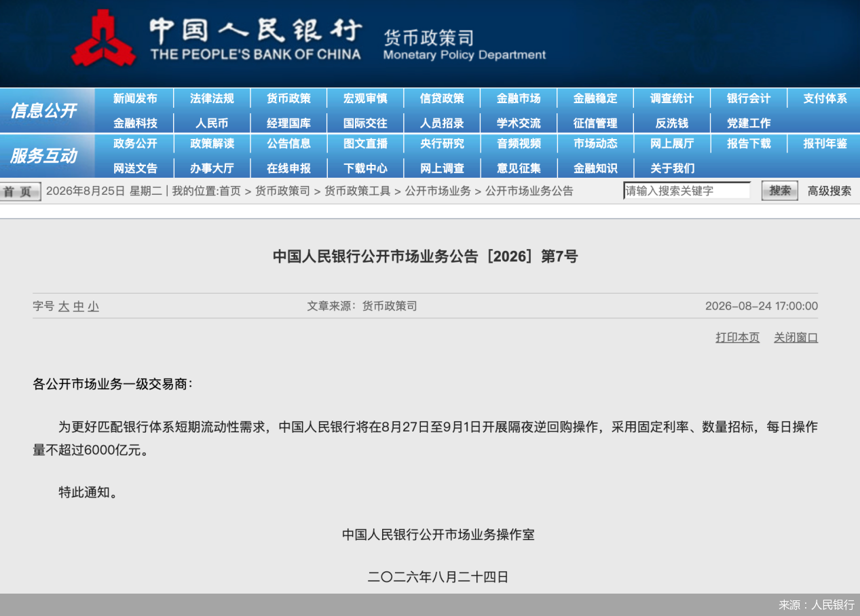Image resolution: width=860 pixels, height=616 pixels.
Task: Open 党建工作 navigation link
Action: tap(749, 123)
